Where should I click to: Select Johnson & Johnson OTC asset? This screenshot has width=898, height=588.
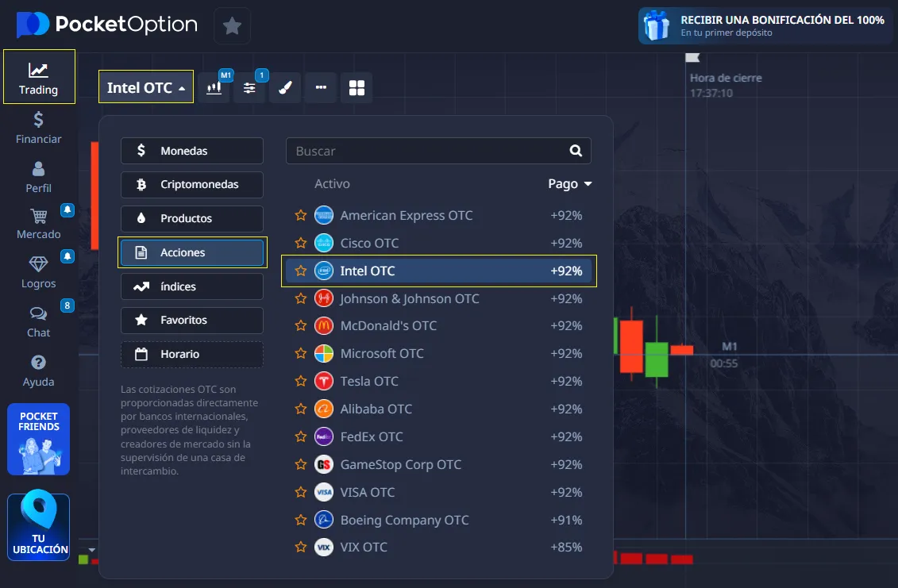[439, 298]
